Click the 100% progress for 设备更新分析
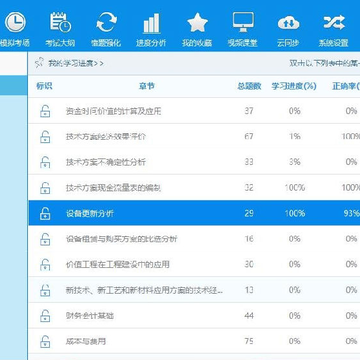 point(295,213)
